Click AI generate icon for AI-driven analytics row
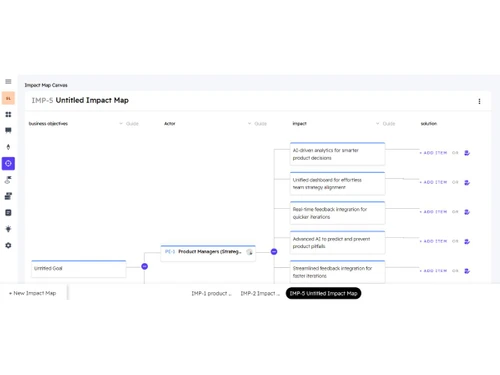 point(467,153)
